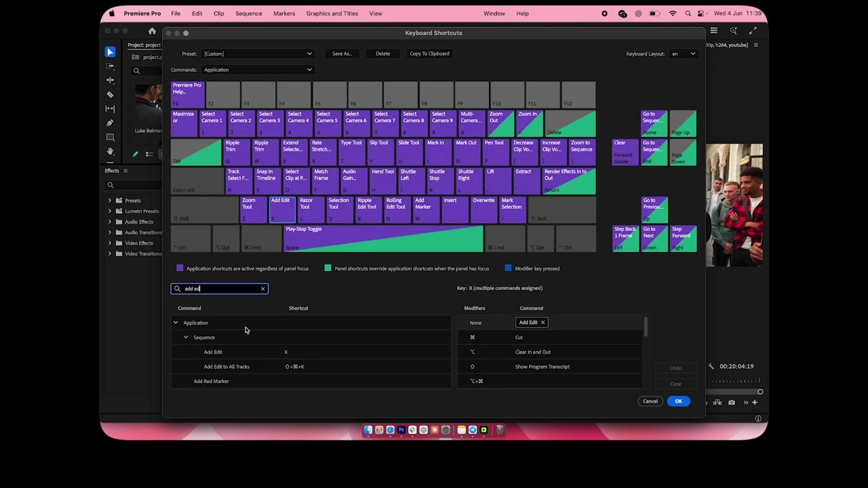Pick the Razor tool icon in the tools panel
This screenshot has width=868, height=488.
click(110, 95)
